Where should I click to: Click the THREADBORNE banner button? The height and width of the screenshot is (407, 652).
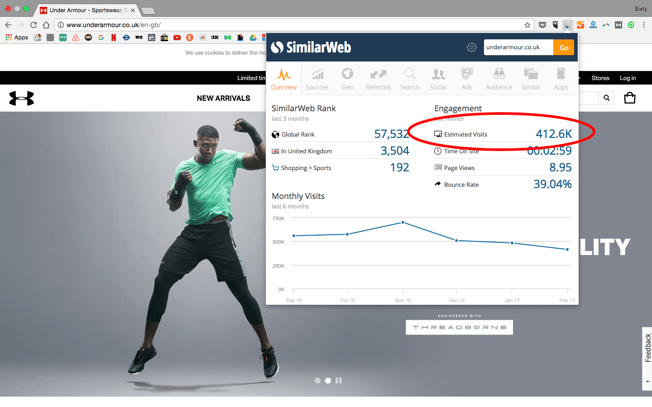[x=459, y=327]
